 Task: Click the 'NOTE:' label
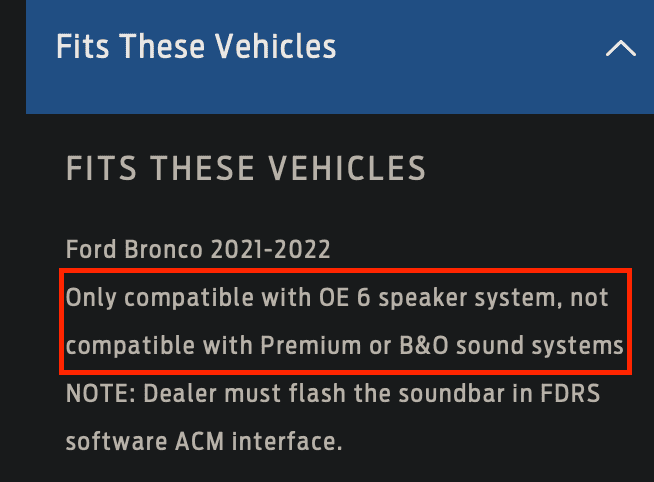[x=101, y=393]
